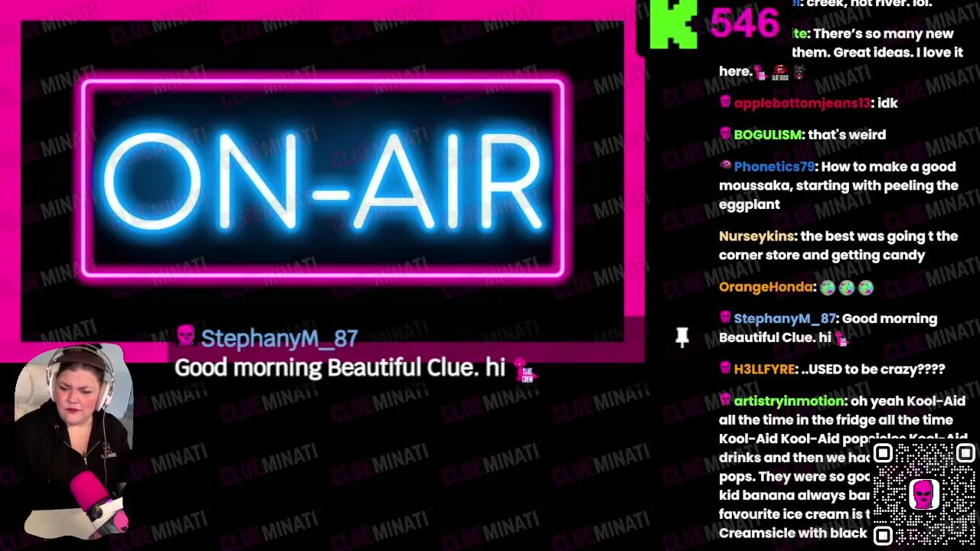The image size is (980, 551).
Task: Click the QR code in bottom corner
Action: pyautogui.click(x=924, y=494)
